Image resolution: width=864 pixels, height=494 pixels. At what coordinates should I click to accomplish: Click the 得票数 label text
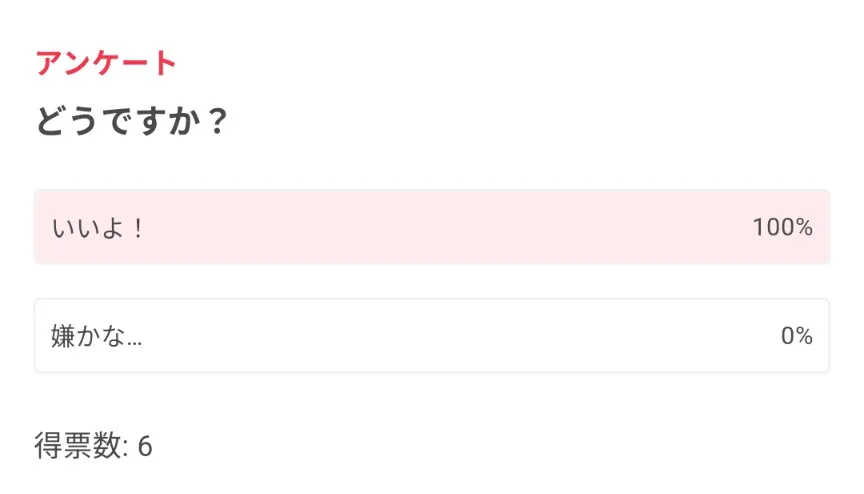77,446
